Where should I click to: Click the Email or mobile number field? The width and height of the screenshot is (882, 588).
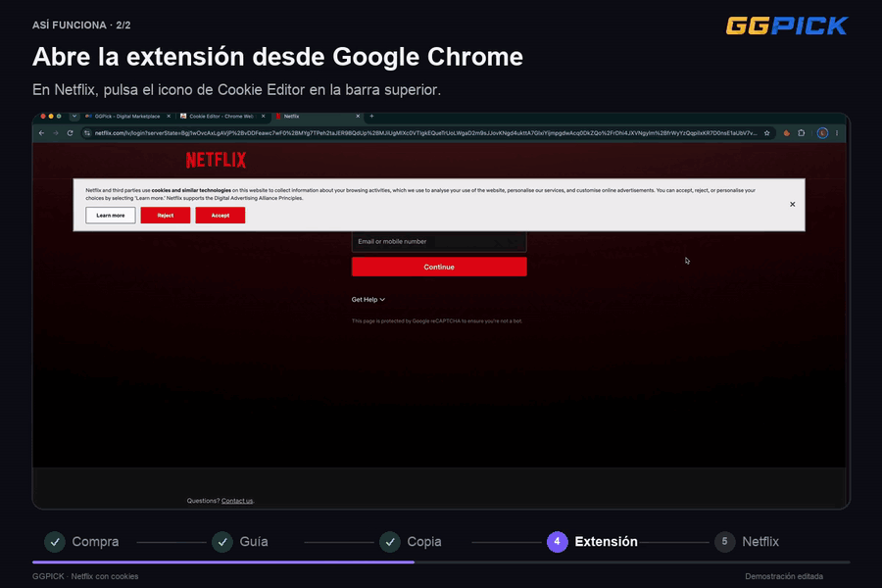tap(439, 242)
